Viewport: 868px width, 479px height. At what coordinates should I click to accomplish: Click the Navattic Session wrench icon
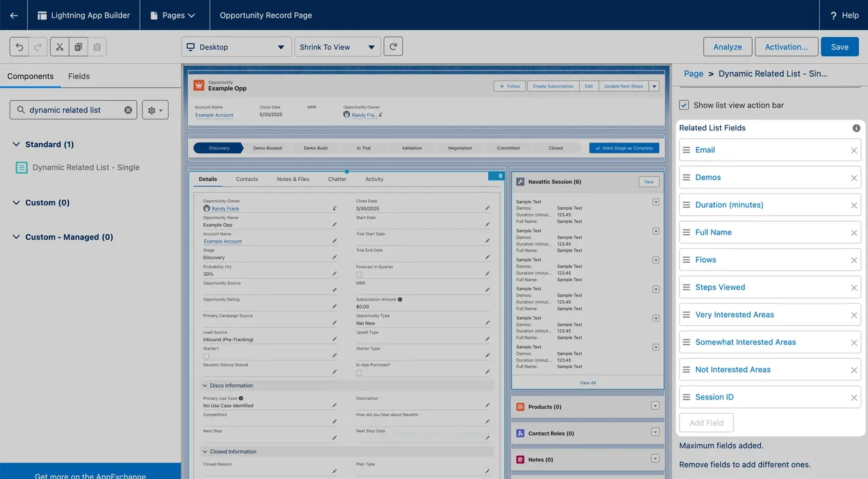520,182
